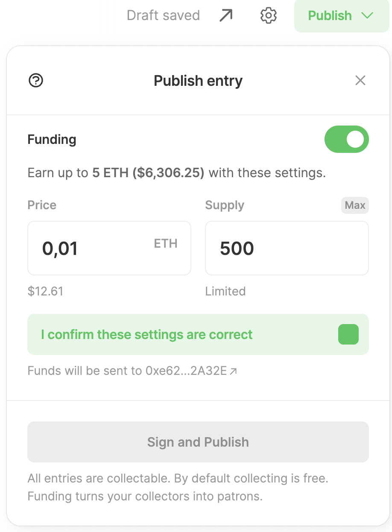Close the Publish entry panel

click(x=360, y=80)
